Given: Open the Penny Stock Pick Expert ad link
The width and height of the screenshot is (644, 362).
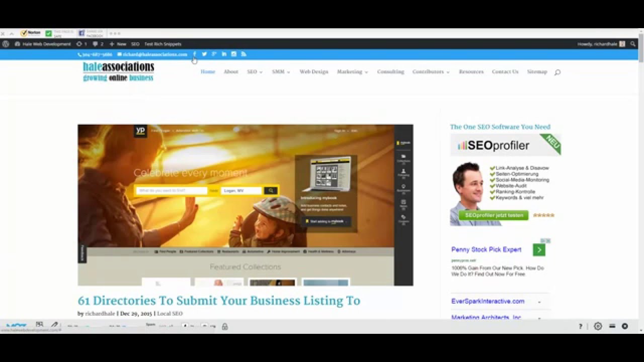Looking at the screenshot, I should 486,249.
